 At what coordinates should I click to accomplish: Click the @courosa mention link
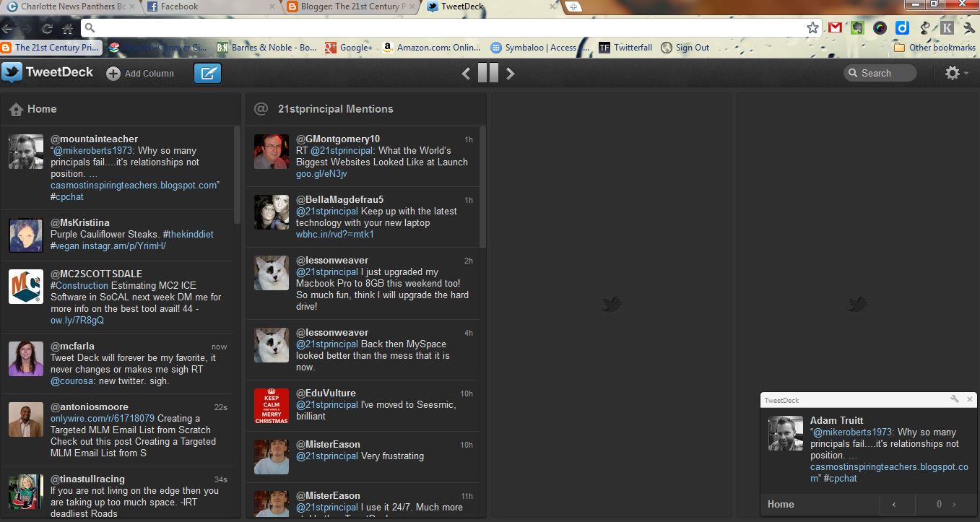pos(71,380)
